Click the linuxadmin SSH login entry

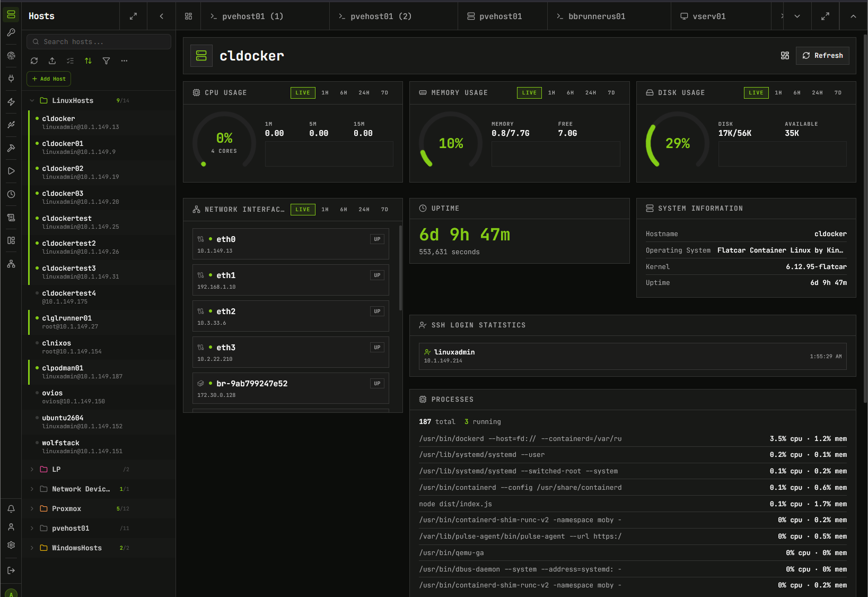pos(633,356)
